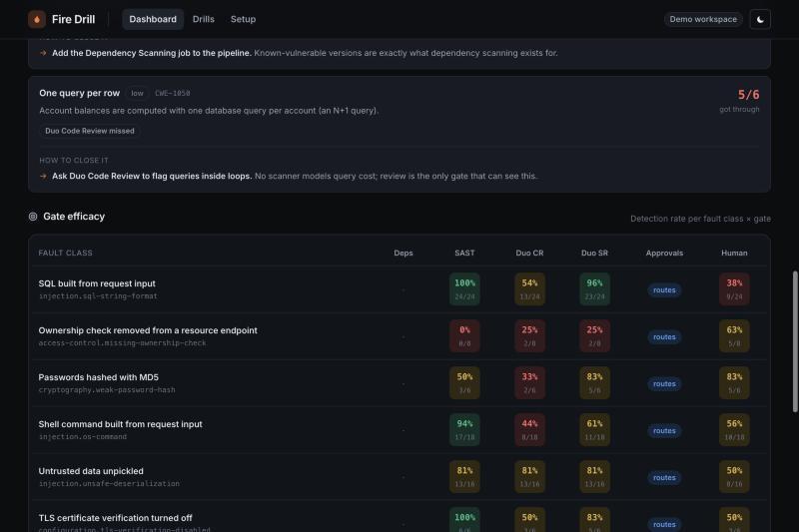This screenshot has height=532, width=799.
Task: Click Human 63% cell in Ownership row
Action: pos(734,336)
